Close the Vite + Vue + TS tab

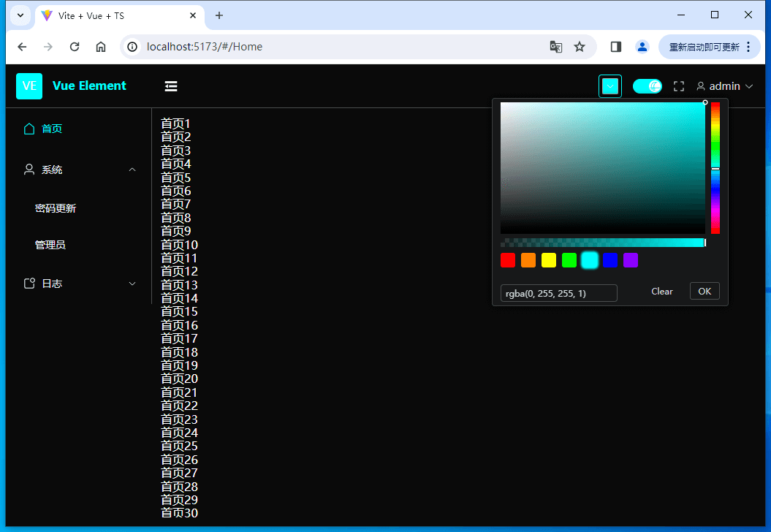pyautogui.click(x=193, y=16)
